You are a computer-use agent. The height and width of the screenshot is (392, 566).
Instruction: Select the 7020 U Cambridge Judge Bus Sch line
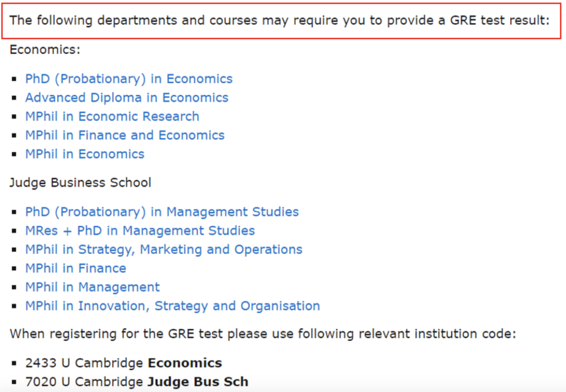coord(137,382)
